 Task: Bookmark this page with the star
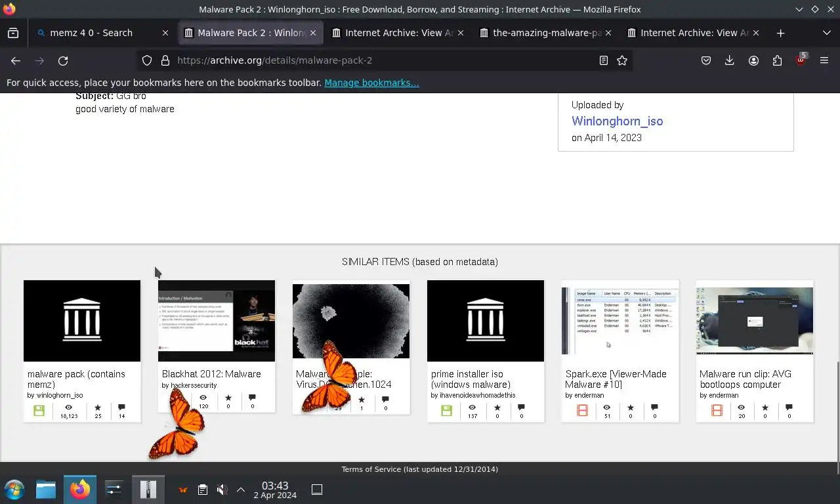(622, 60)
